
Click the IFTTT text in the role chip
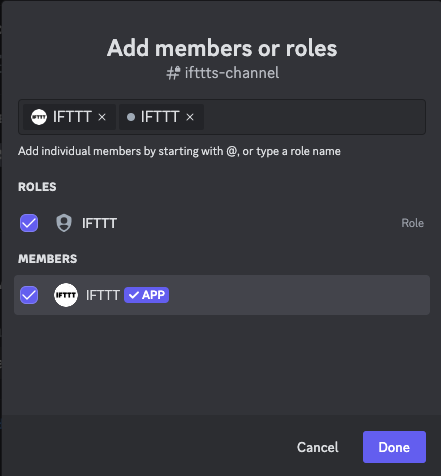coord(160,117)
